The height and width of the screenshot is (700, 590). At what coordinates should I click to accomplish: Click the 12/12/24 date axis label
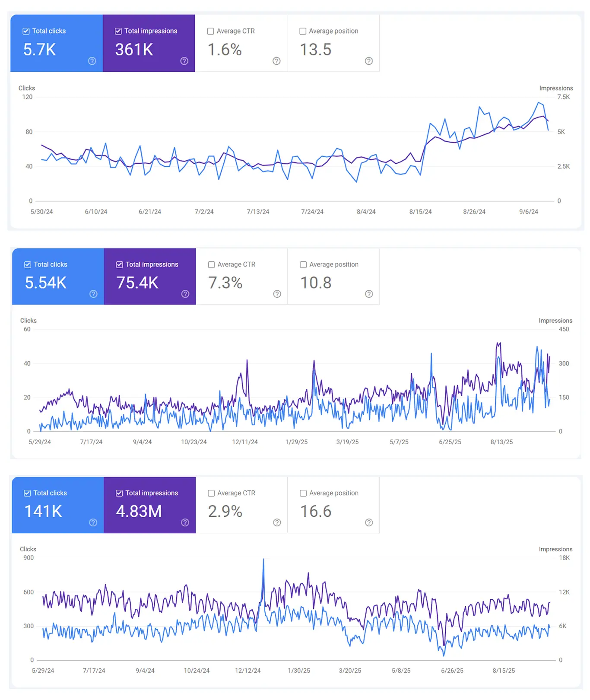tap(248, 671)
